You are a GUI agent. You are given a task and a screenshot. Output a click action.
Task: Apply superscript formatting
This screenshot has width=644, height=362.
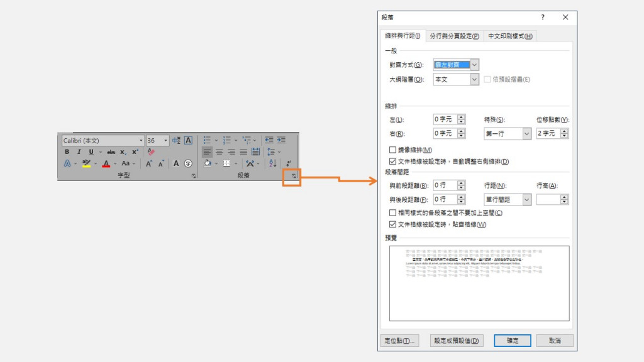pyautogui.click(x=135, y=152)
